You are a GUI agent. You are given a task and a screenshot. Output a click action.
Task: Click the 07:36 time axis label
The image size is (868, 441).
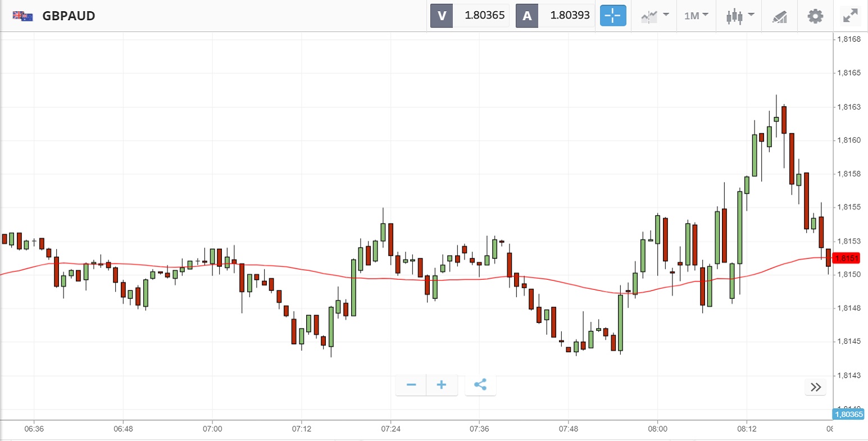(479, 429)
